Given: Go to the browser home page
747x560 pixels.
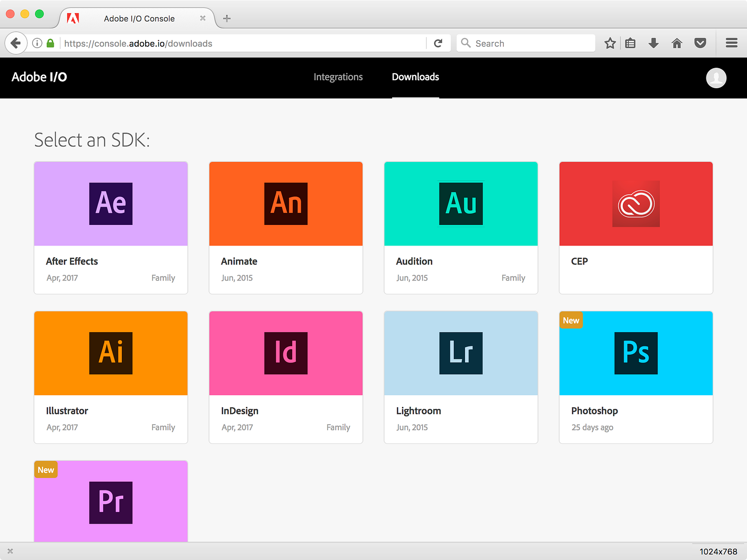Looking at the screenshot, I should pos(677,43).
